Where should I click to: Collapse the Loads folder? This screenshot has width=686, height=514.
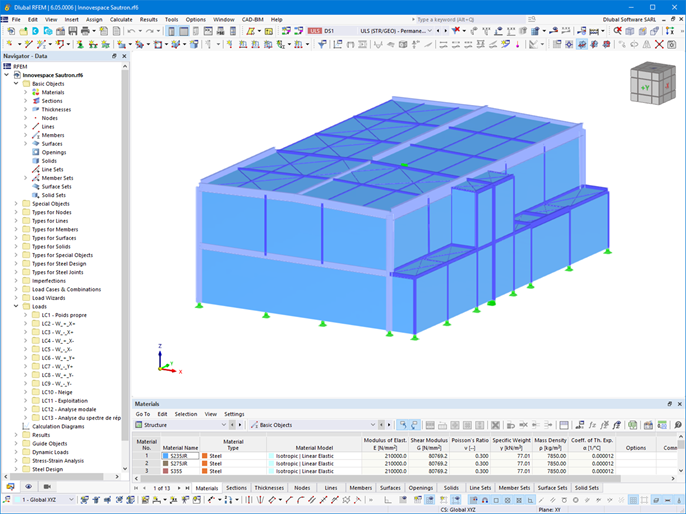pyautogui.click(x=16, y=306)
